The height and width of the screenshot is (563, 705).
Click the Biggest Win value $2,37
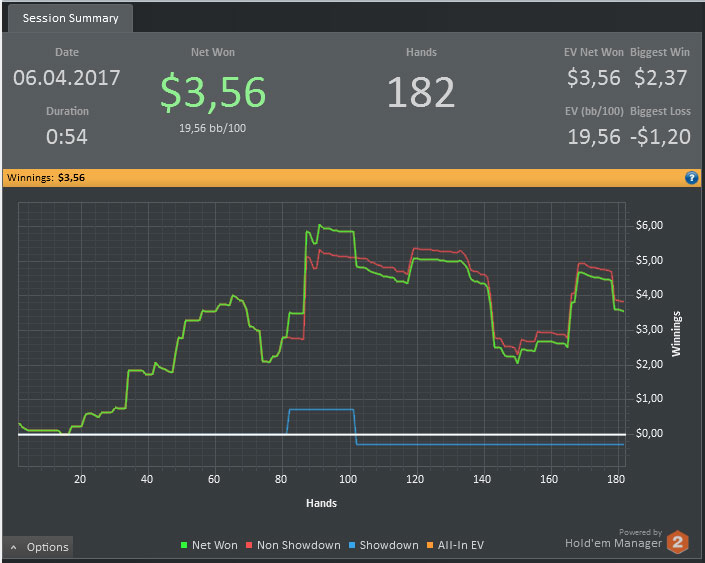click(660, 78)
